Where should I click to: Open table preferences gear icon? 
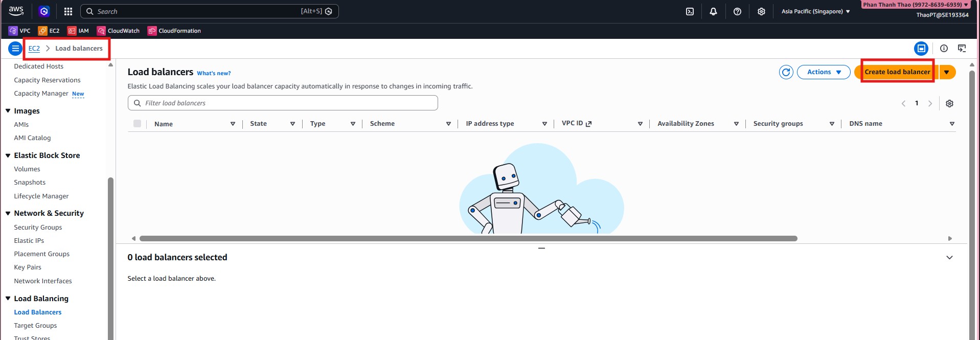coord(949,103)
